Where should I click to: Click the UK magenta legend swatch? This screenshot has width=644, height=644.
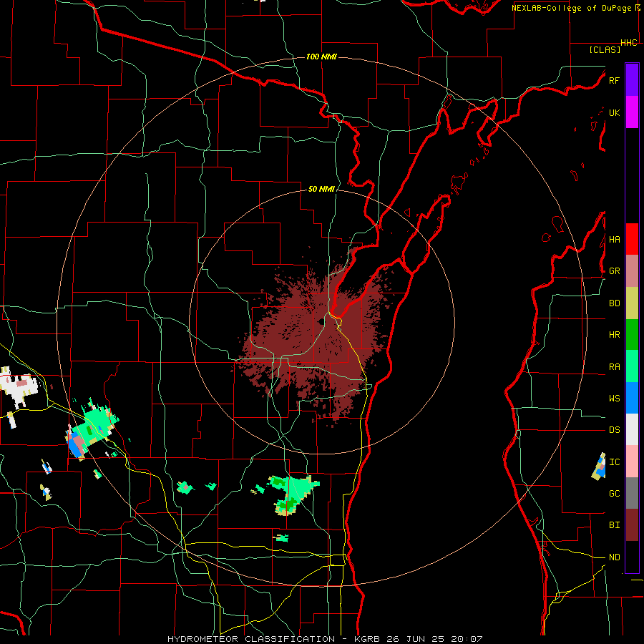pos(632,112)
